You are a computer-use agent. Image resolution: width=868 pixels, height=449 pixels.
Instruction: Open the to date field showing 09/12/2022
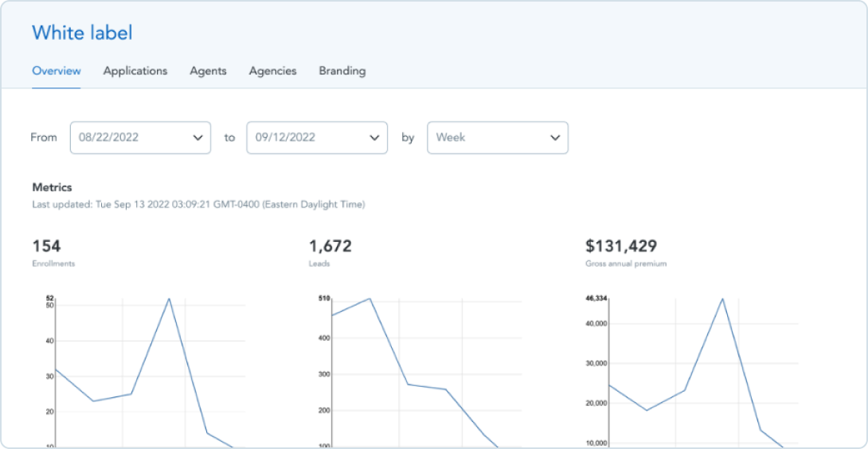308,137
